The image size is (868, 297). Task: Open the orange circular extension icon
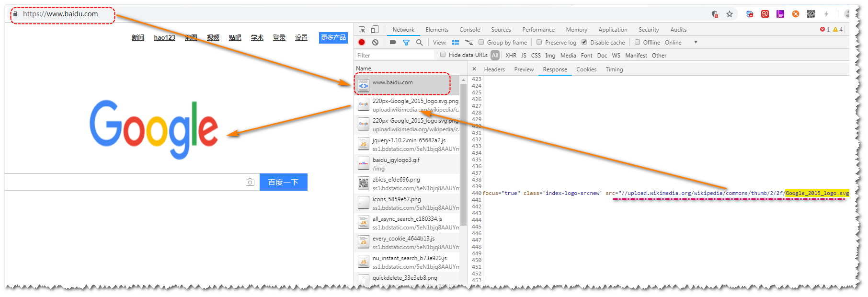coord(796,14)
